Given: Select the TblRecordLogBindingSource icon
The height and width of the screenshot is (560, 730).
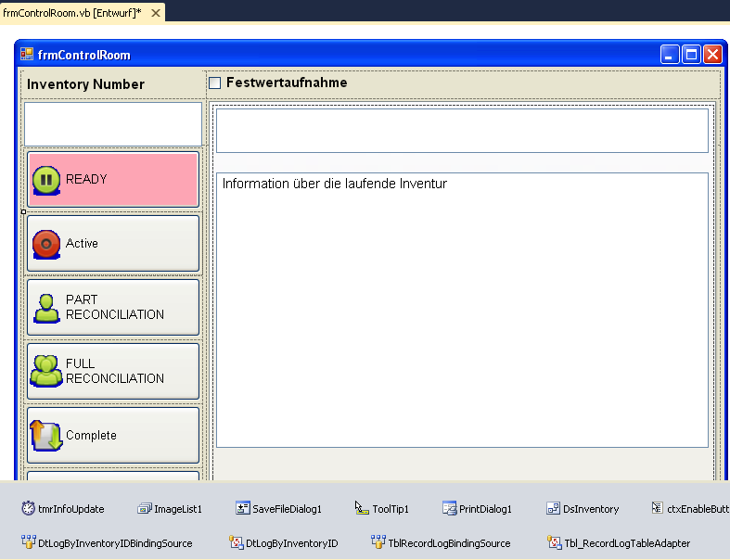Looking at the screenshot, I should (378, 541).
